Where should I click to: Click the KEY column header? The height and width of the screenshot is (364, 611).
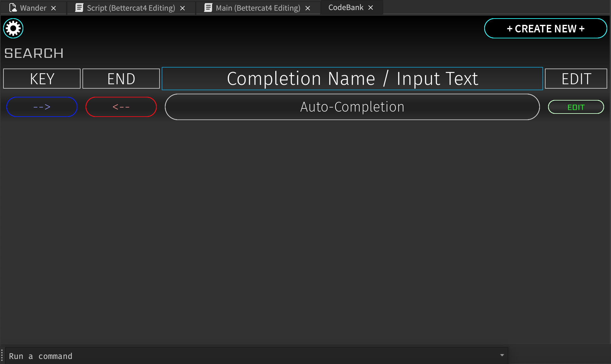[x=42, y=79]
